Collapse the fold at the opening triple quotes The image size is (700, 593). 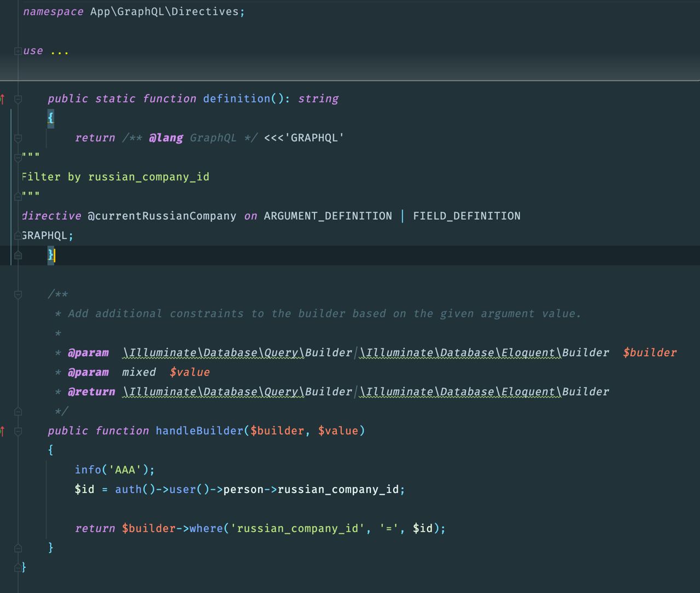(x=18, y=157)
